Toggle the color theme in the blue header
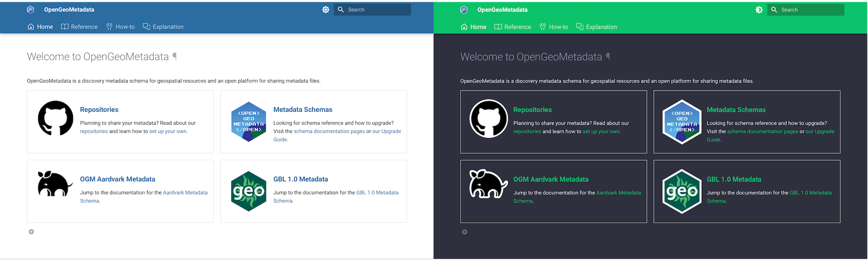 (325, 10)
